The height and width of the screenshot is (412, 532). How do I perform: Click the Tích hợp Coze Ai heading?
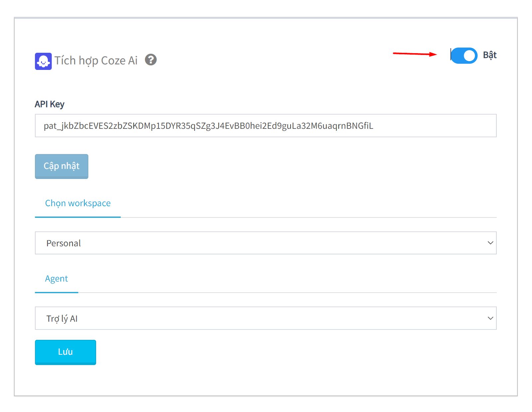[96, 61]
